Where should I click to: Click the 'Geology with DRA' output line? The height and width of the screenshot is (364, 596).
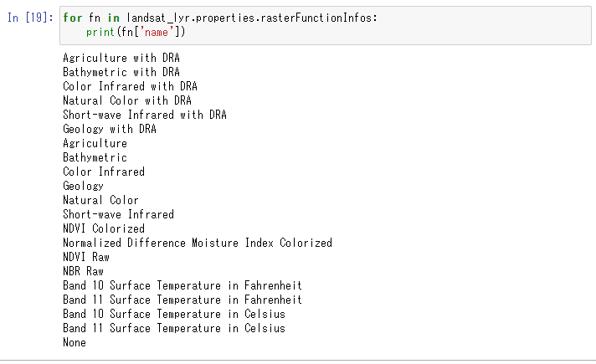pos(109,129)
